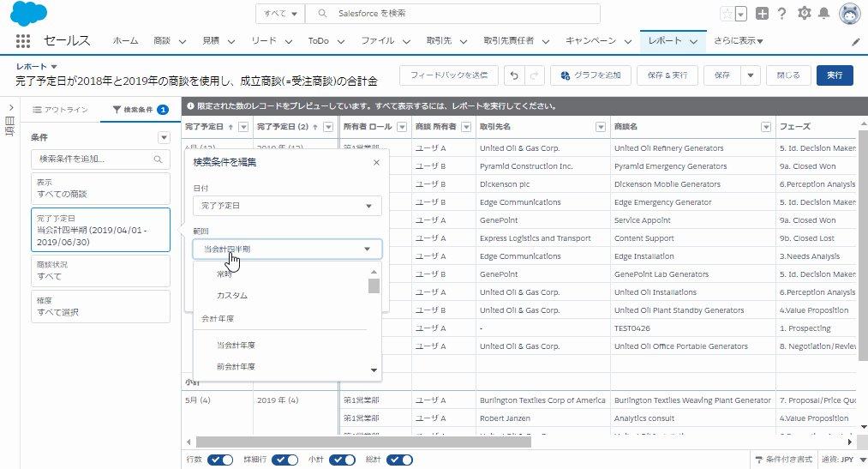Open the 表示 すべての商談 filter
868x469 pixels.
[100, 189]
